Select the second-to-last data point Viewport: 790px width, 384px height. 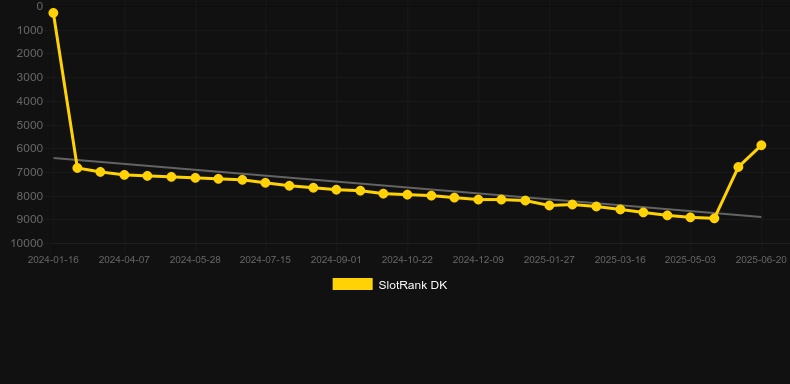tap(738, 167)
